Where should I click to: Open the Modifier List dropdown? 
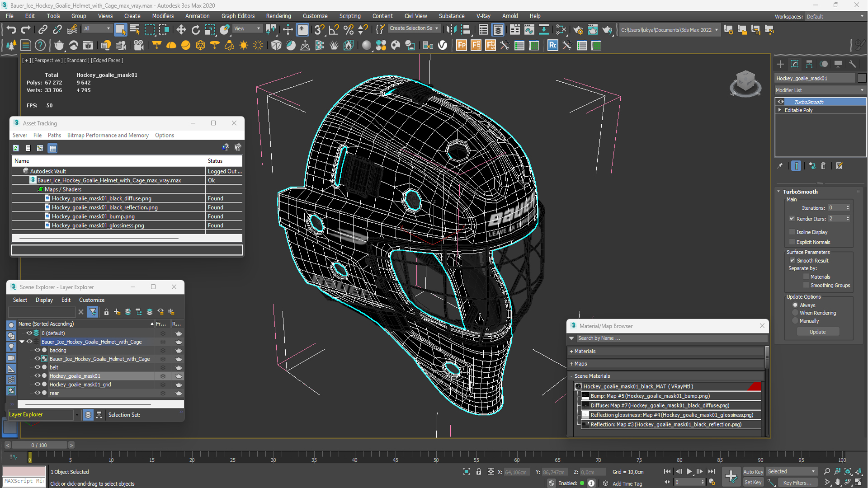point(820,90)
